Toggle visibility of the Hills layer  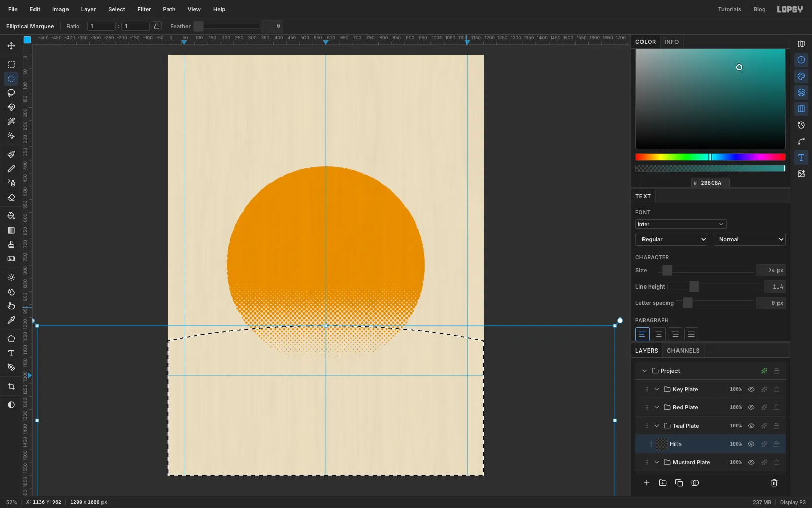pos(751,444)
